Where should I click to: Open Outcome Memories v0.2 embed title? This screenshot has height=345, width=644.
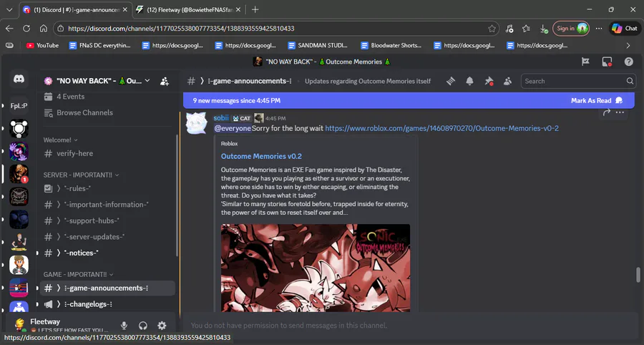pos(261,157)
